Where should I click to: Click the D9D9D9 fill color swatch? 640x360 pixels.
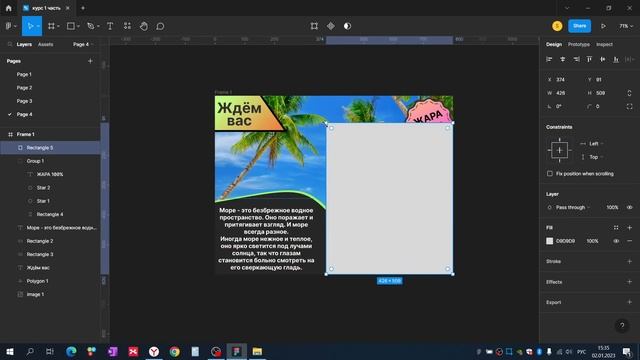point(550,241)
